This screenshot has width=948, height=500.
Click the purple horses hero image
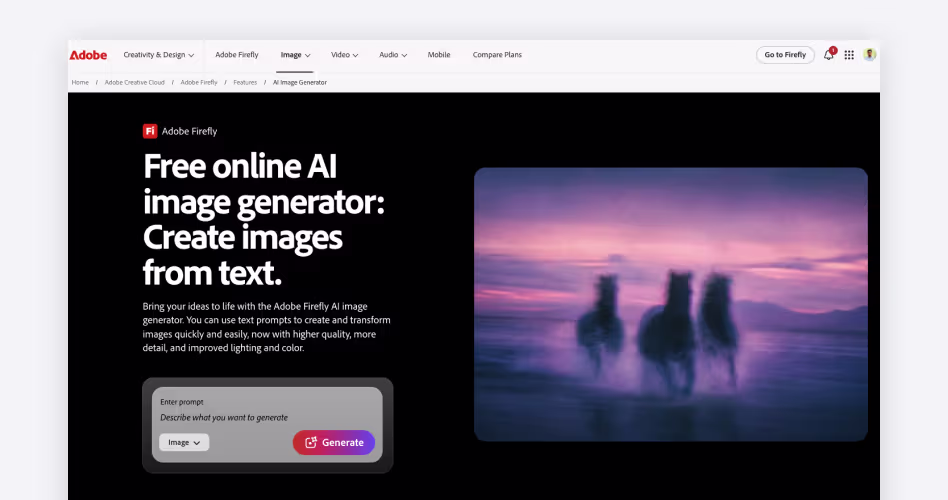670,304
